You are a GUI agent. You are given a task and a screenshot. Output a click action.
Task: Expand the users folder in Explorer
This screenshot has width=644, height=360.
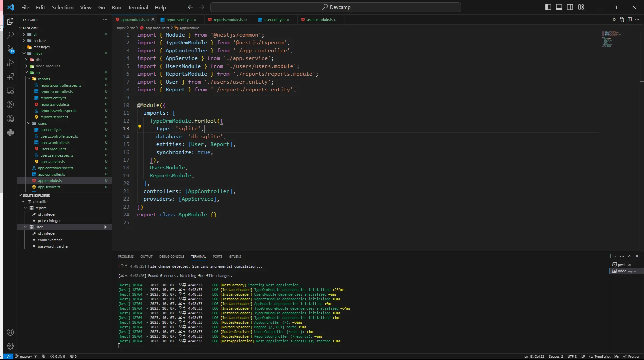point(42,123)
